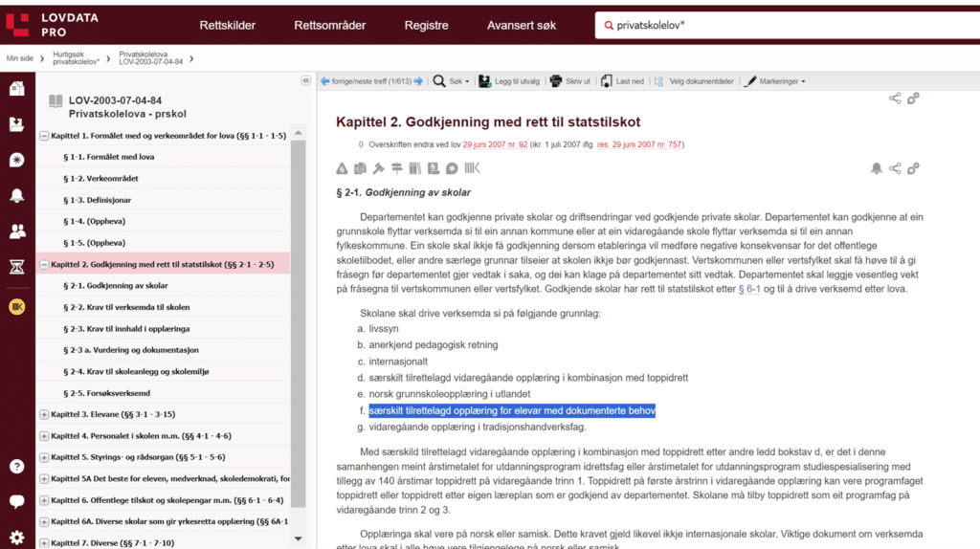Expand Kapittel 5A in the tree
The height and width of the screenshot is (549, 980).
[x=44, y=478]
